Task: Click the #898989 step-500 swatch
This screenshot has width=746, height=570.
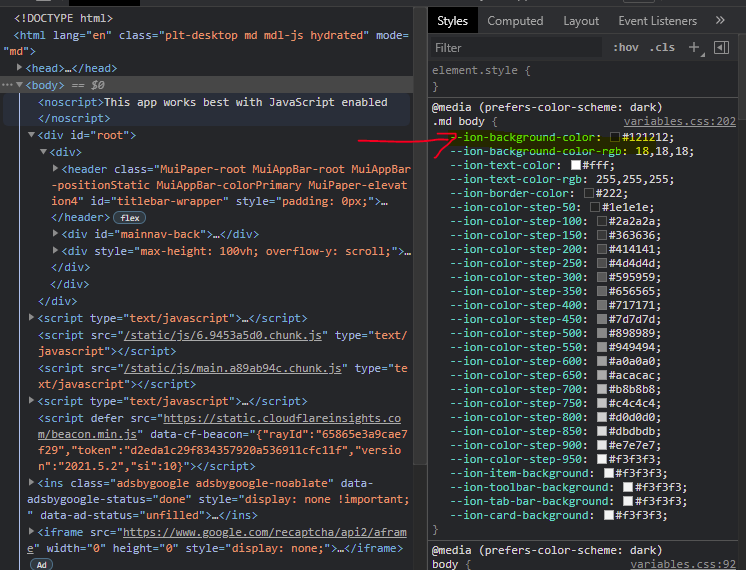Action: tap(602, 334)
